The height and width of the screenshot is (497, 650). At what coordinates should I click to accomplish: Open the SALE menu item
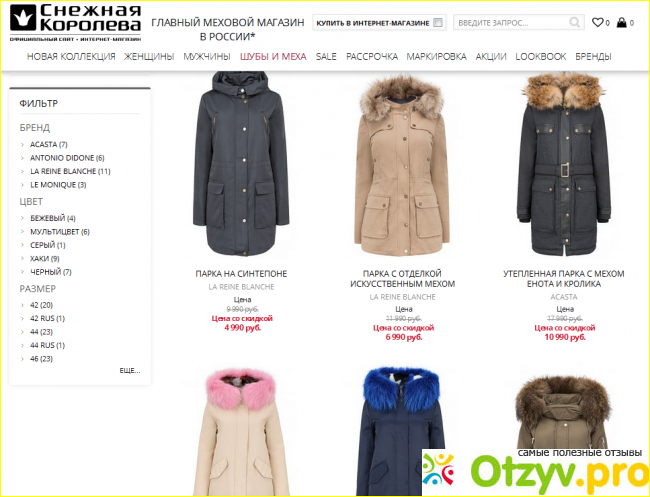326,56
